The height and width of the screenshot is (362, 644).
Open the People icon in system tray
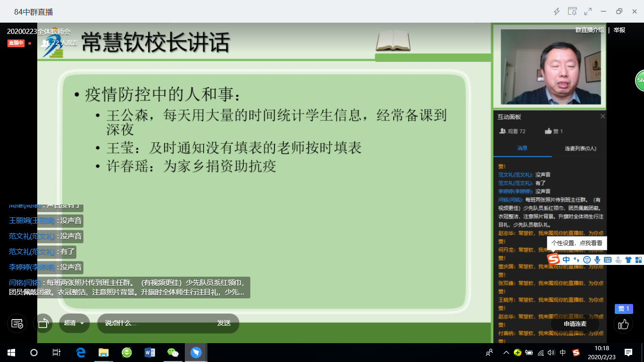click(x=490, y=352)
